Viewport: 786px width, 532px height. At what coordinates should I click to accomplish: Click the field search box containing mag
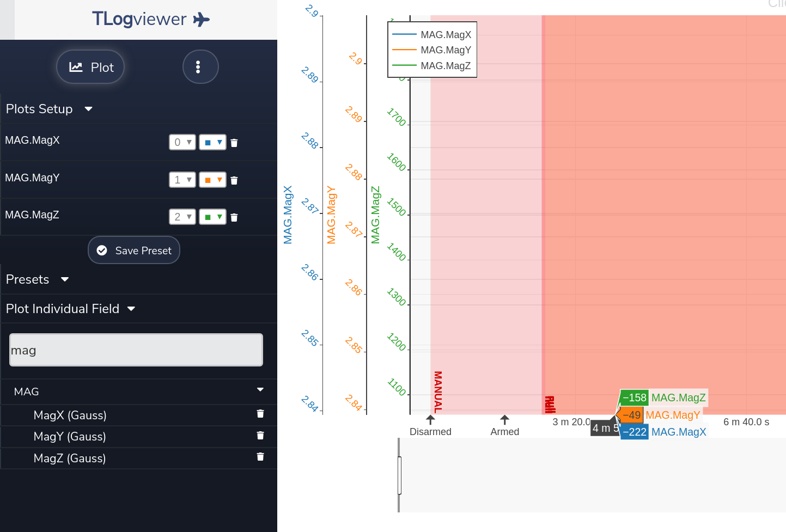tap(136, 350)
